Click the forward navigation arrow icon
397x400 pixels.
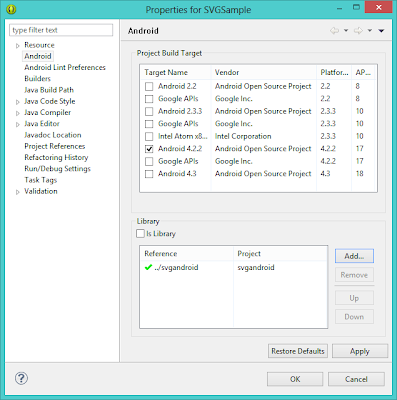[x=358, y=31]
